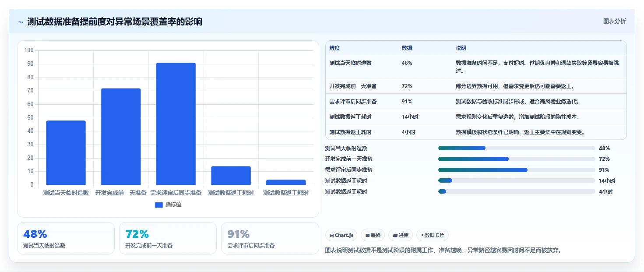Click the 48% progress bar for 测试当天临时造数

tap(517, 148)
